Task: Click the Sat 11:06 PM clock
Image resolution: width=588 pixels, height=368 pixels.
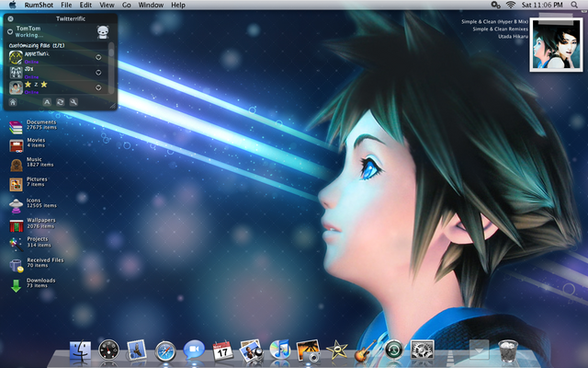Action: pos(542,5)
